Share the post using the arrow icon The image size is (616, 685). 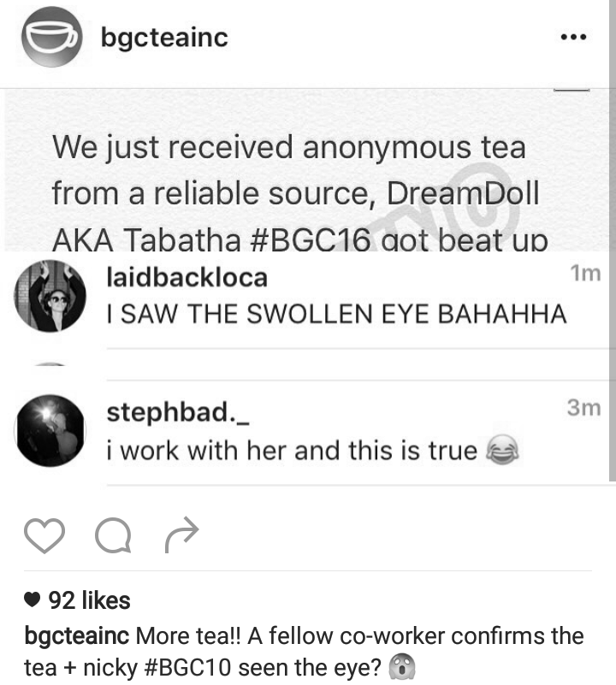pyautogui.click(x=182, y=534)
